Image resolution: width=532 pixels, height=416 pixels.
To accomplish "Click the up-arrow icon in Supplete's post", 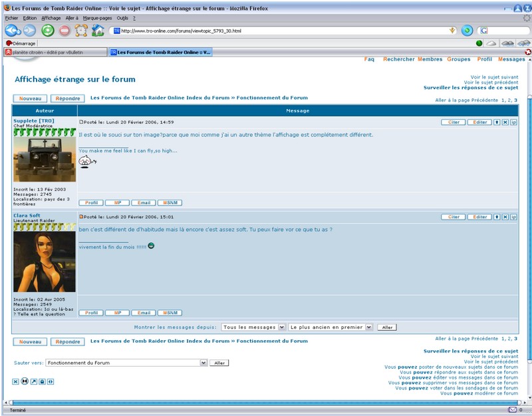I will pyautogui.click(x=497, y=122).
